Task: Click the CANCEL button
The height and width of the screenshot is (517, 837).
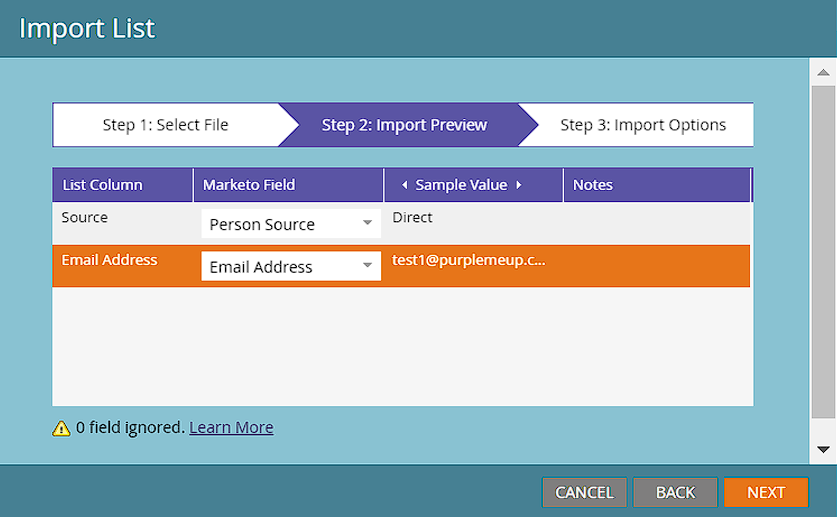Action: 584,492
